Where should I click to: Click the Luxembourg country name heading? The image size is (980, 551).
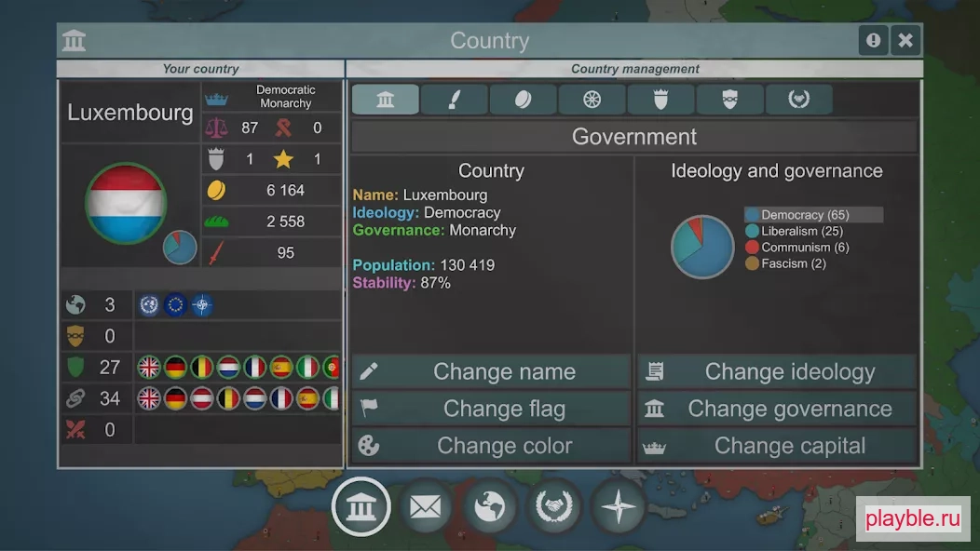tap(130, 113)
